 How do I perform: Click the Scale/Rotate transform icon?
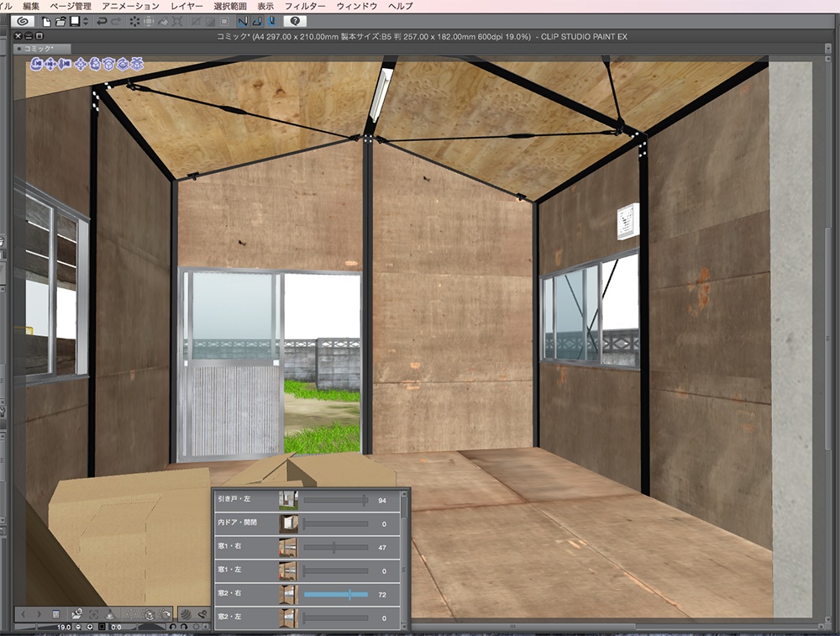coord(177,21)
